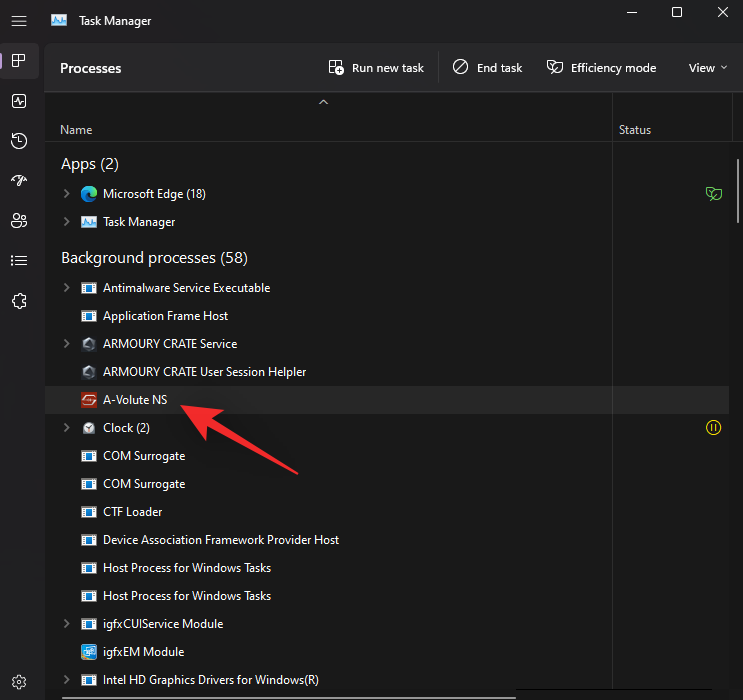Select the A-Volute NS process
The image size is (743, 700).
135,400
